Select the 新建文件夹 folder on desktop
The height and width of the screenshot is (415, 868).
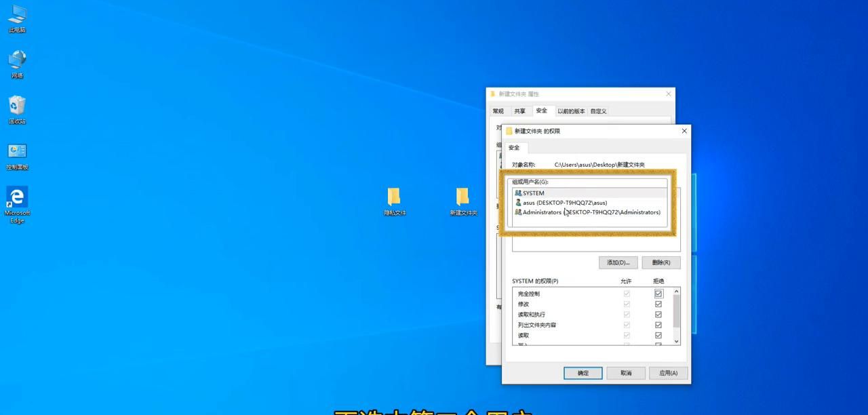[463, 201]
